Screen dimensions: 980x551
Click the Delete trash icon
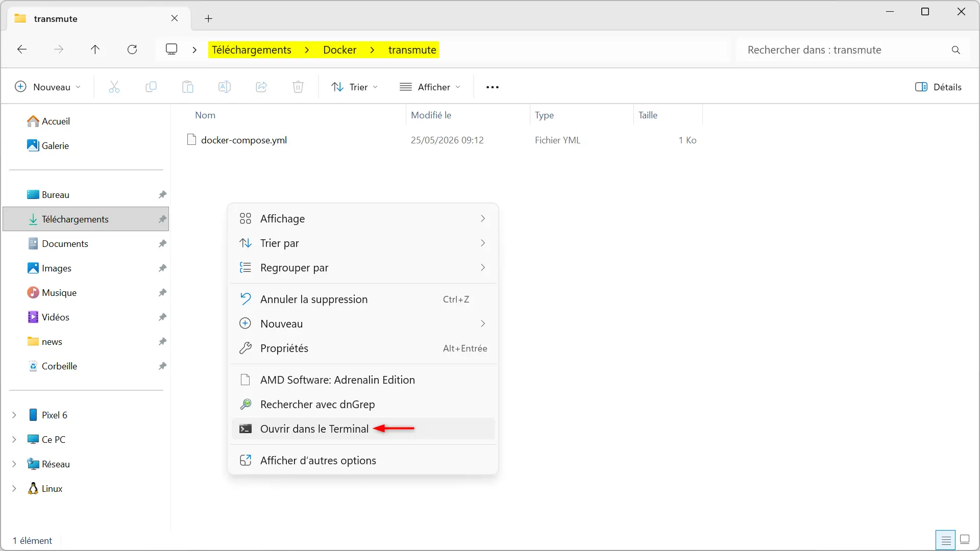click(298, 87)
